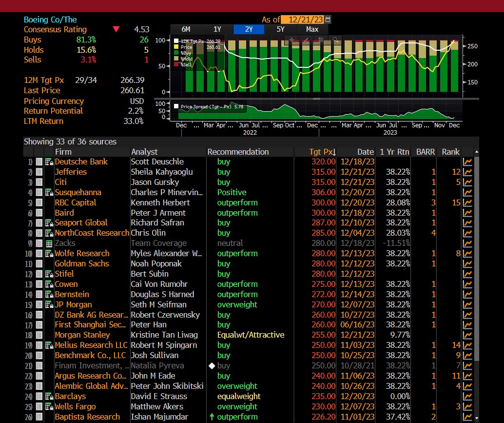Open the research report icon for Barclays

click(x=49, y=396)
